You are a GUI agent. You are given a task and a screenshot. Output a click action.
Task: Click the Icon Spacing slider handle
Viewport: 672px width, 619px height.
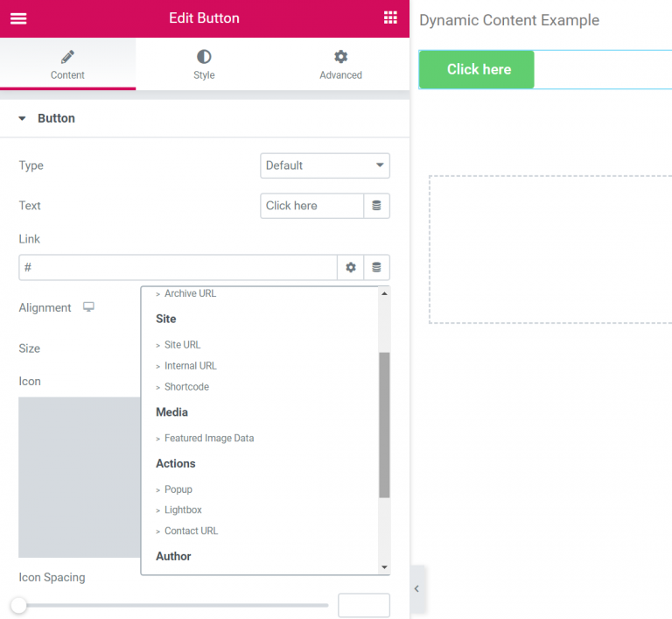(19, 605)
